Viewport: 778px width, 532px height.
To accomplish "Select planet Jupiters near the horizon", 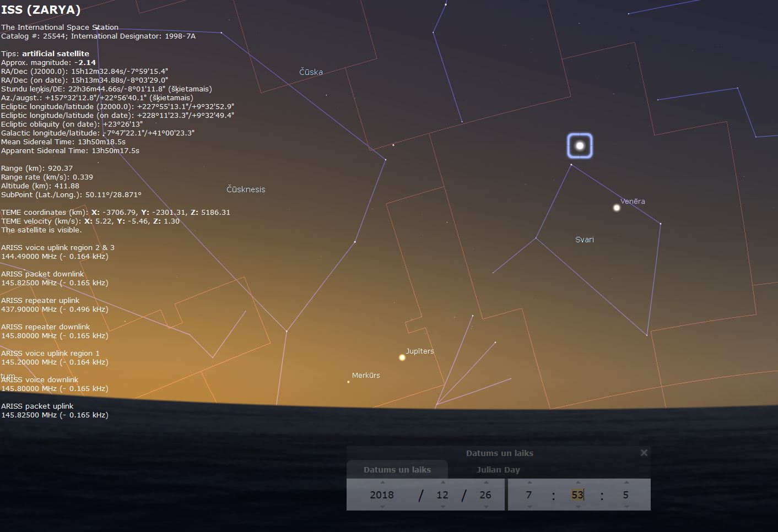I will click(x=402, y=357).
